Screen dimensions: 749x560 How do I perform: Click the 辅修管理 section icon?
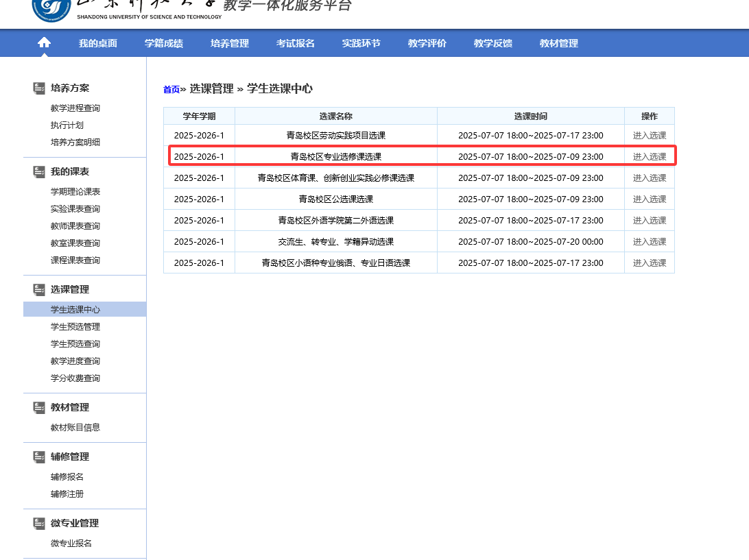[x=39, y=457]
